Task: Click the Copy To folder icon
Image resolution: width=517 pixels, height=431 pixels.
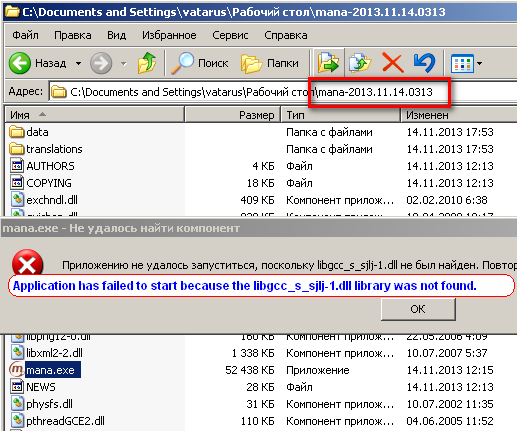Action: point(360,63)
